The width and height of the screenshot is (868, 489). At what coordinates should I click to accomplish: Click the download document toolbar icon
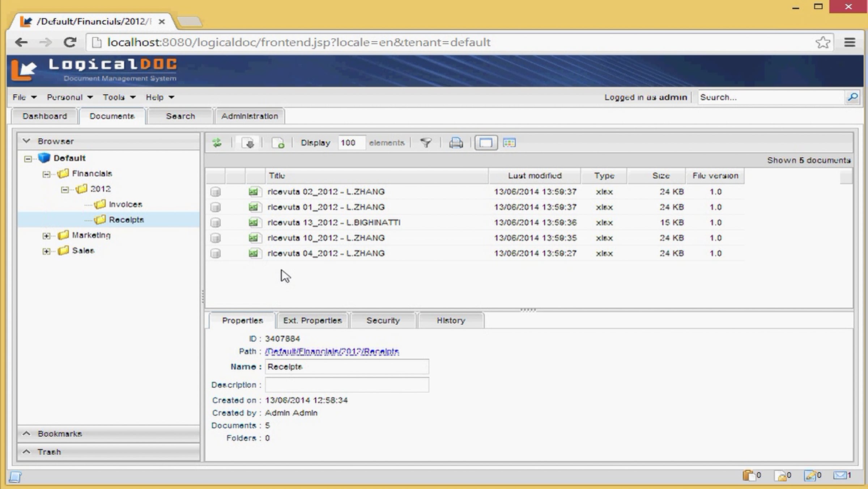pos(248,143)
